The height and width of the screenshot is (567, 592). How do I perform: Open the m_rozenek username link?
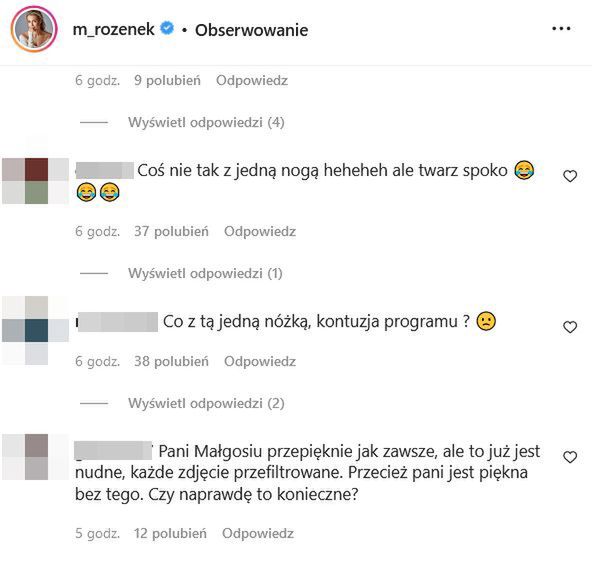click(x=113, y=29)
